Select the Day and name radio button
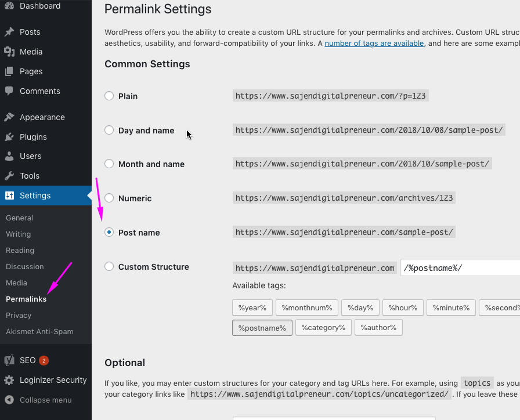520x420 pixels. (x=109, y=131)
